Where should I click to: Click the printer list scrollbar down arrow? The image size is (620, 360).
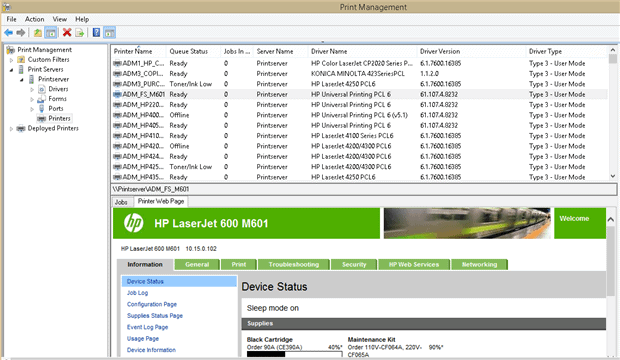[x=612, y=176]
